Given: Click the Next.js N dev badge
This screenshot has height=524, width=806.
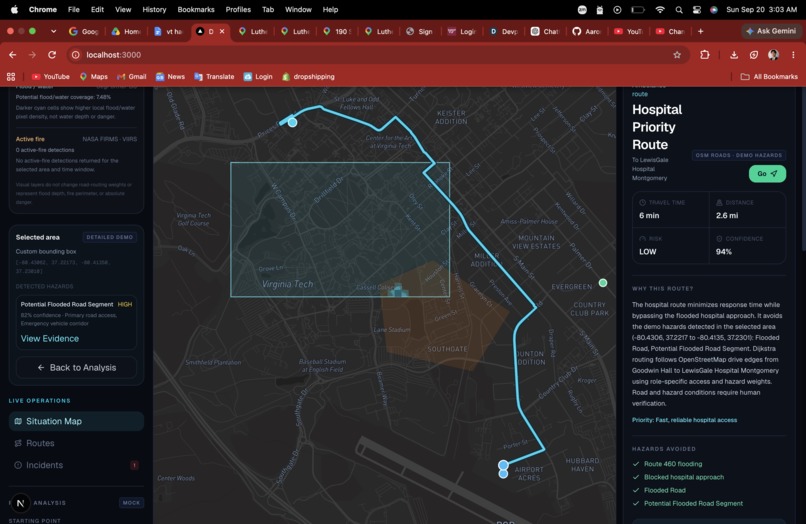Looking at the screenshot, I should 21,503.
